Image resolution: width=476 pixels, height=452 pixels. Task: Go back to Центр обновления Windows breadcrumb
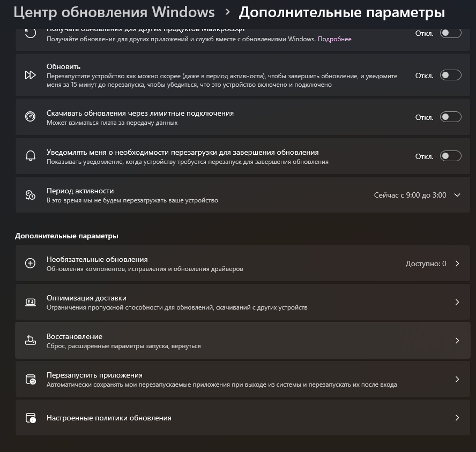pyautogui.click(x=114, y=12)
